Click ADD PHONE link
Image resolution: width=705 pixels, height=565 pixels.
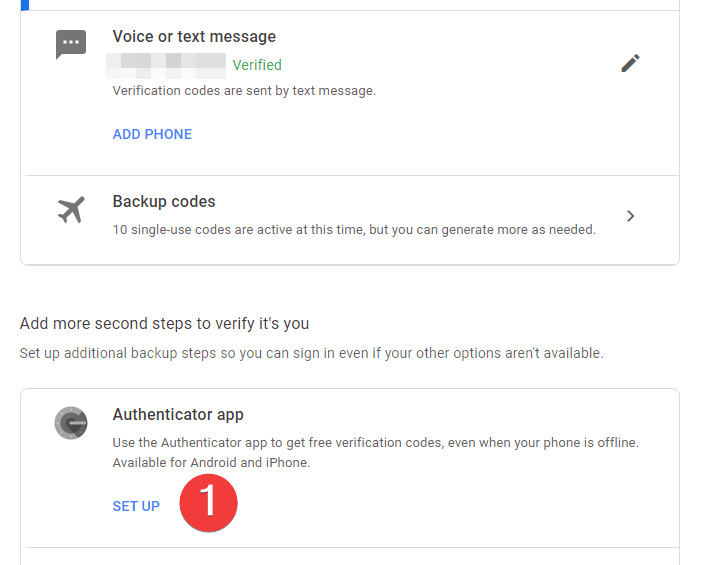[152, 134]
